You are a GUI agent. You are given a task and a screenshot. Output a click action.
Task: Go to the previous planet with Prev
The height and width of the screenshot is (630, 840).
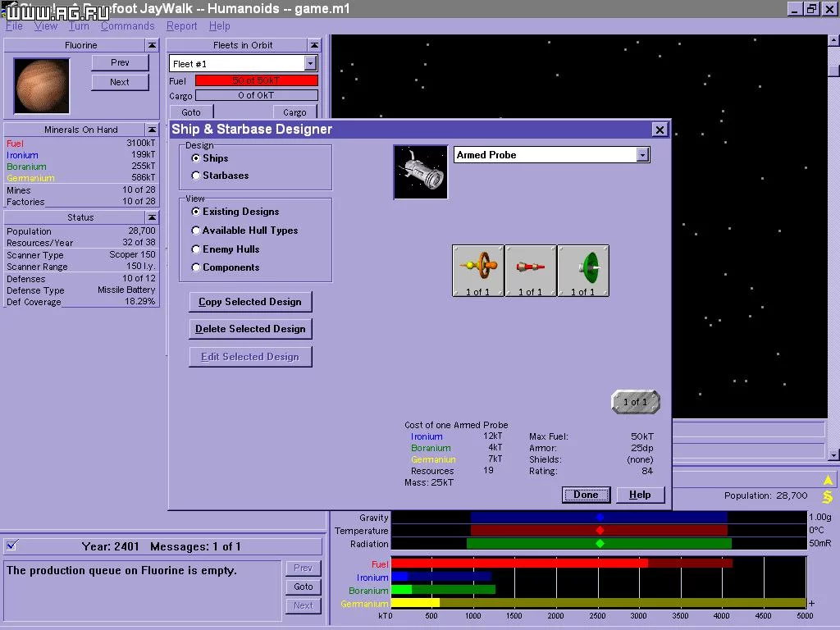(120, 62)
